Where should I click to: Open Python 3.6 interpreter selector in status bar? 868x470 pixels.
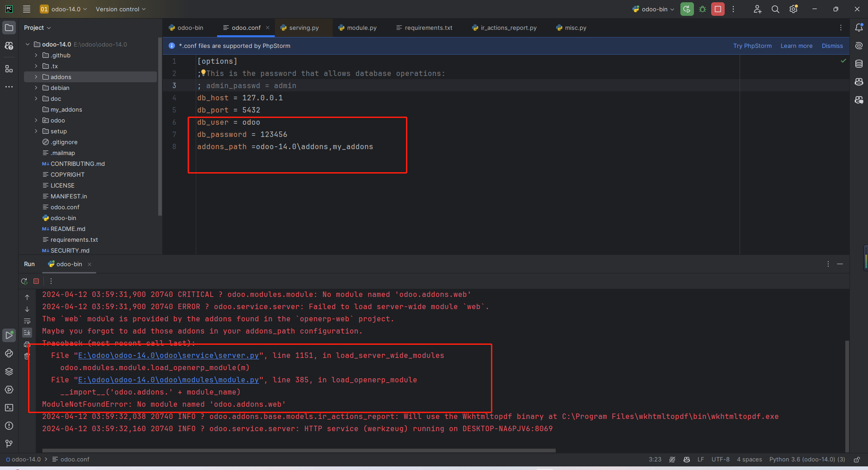[x=807, y=460]
